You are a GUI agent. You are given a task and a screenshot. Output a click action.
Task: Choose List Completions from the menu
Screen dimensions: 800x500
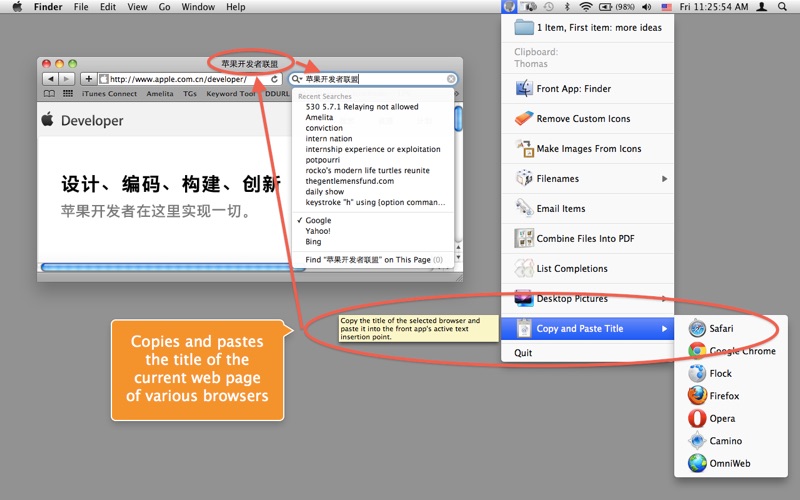tap(587, 268)
